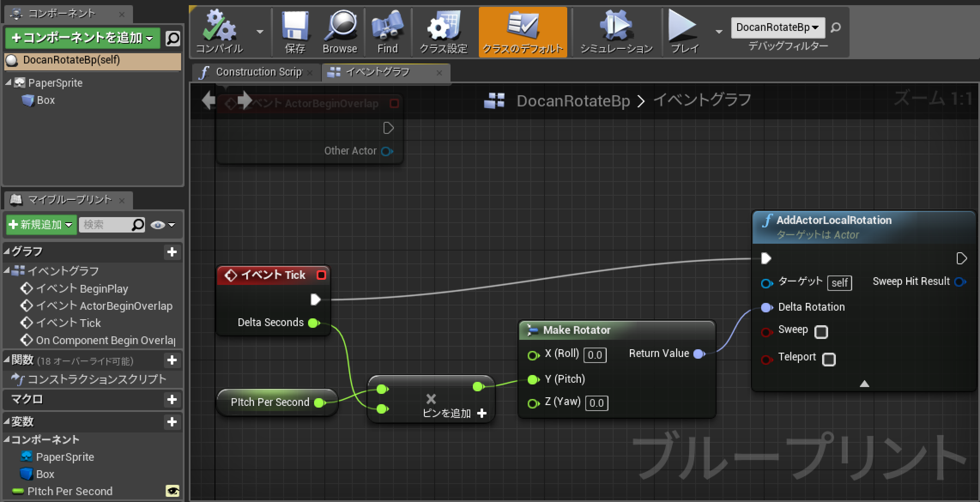This screenshot has height=502, width=980.
Task: Select Box variable in My Blueprint
Action: [x=37, y=474]
